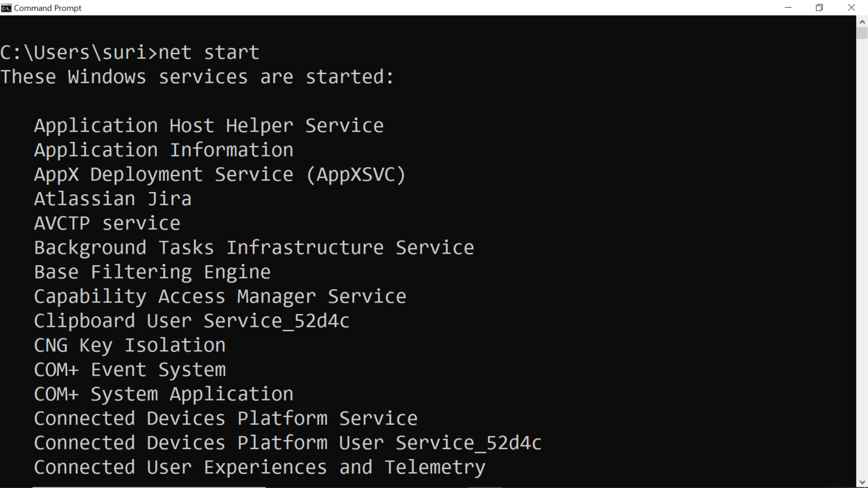Select the AppX Deployment Service line
Screen dimensions: 868x488
click(x=219, y=174)
